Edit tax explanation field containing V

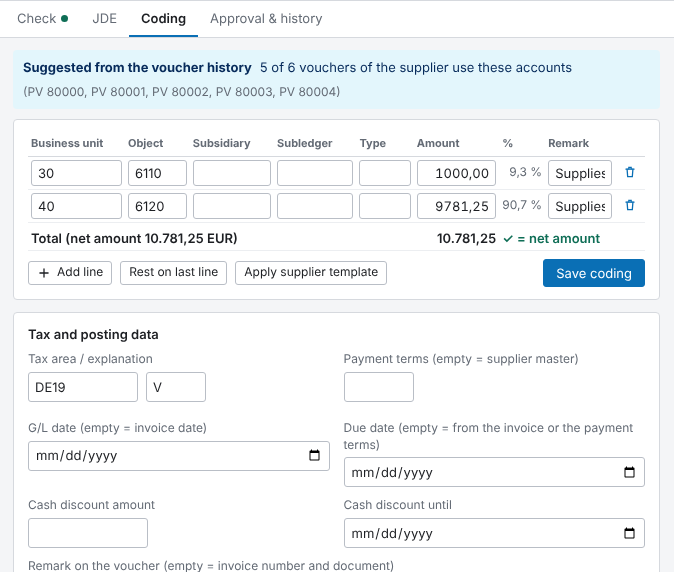176,387
